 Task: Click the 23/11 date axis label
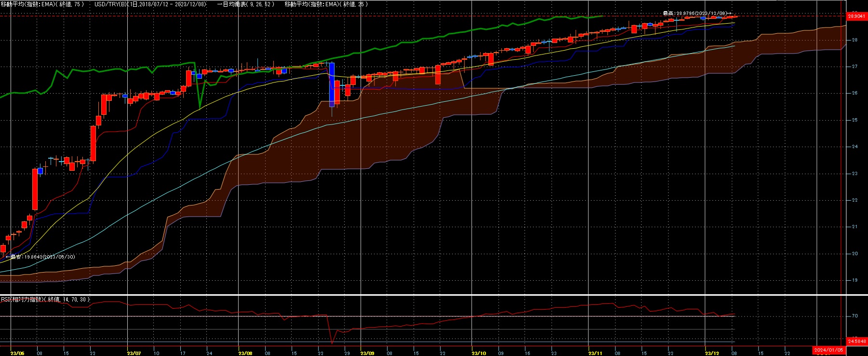(595, 354)
